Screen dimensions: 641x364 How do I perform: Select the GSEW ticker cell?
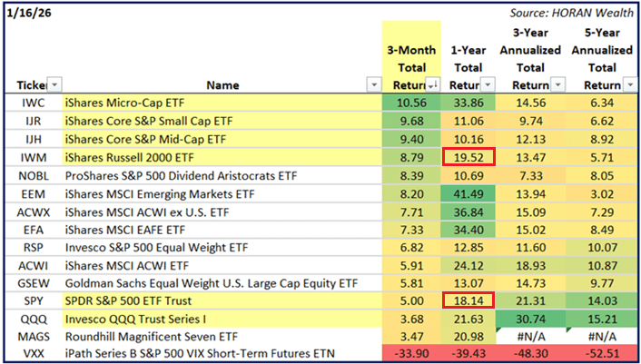(34, 283)
